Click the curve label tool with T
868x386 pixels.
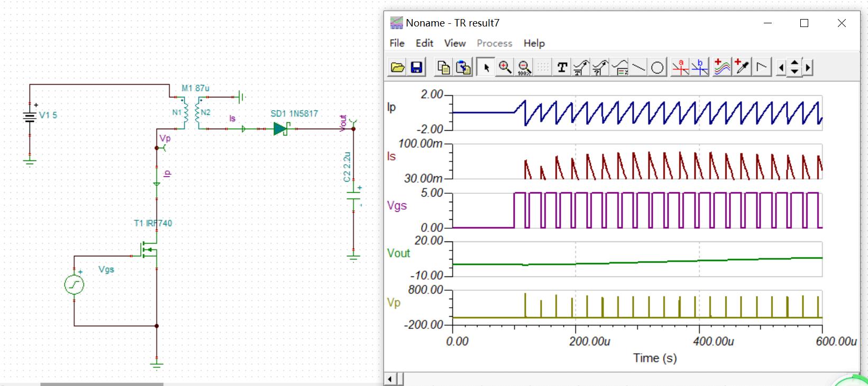click(581, 67)
